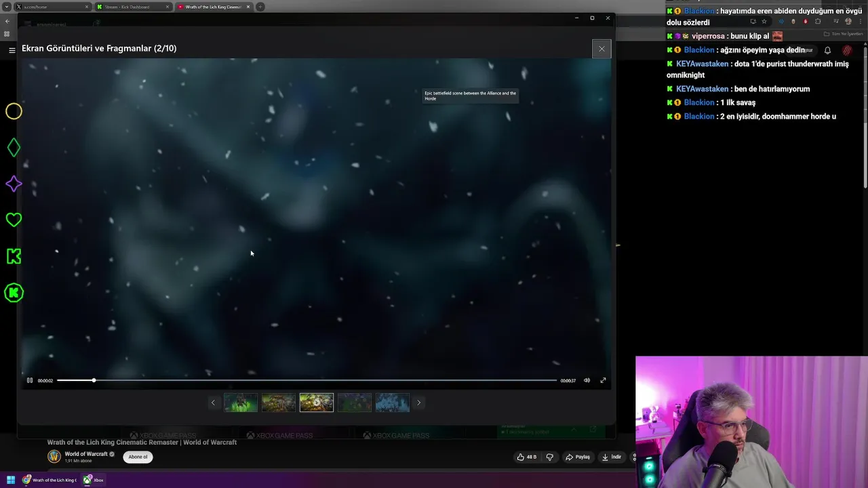Select the second battlefield thumbnail
868x488 pixels.
point(279,403)
